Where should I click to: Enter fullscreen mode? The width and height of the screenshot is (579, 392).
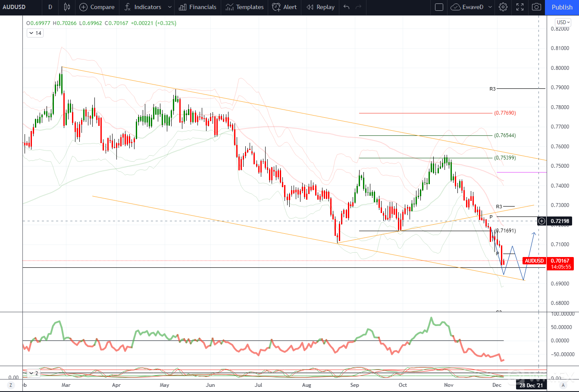pos(520,7)
